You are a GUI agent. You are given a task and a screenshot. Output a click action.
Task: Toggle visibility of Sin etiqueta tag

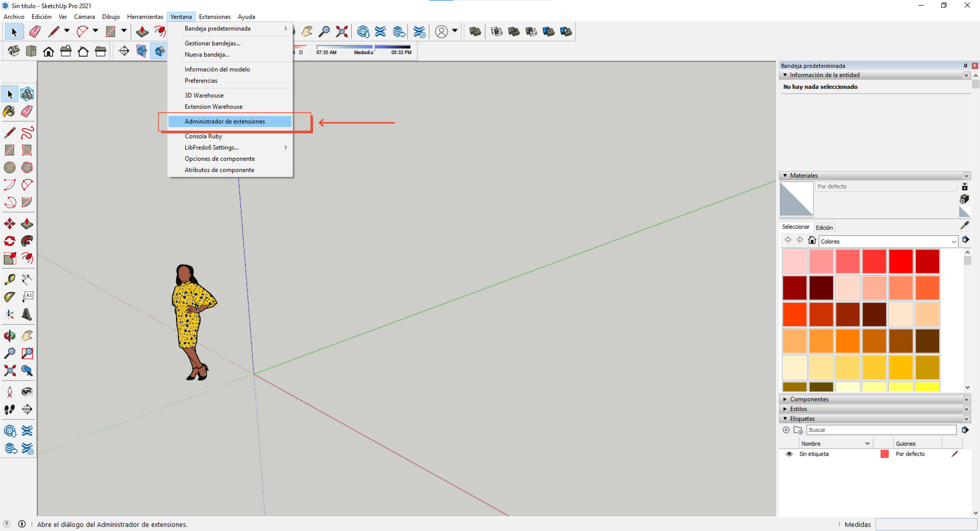click(789, 454)
